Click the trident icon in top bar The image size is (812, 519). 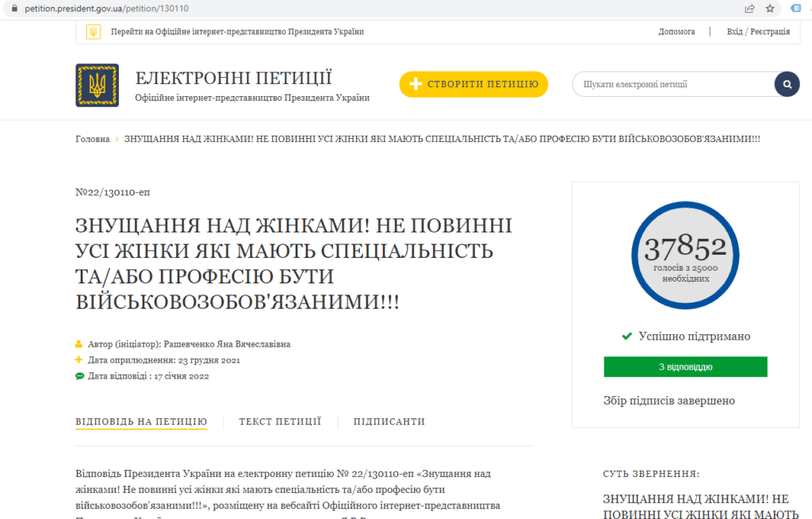94,33
